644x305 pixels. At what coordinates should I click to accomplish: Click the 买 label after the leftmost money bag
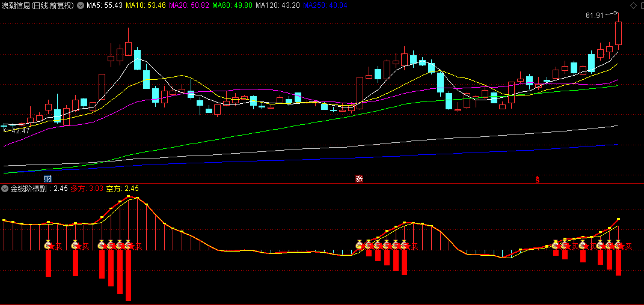[59, 246]
